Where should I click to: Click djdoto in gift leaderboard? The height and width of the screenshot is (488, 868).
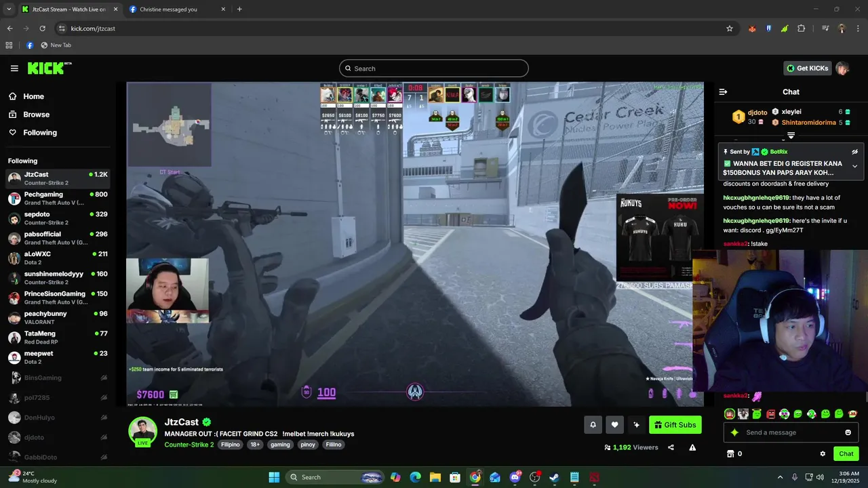757,113
